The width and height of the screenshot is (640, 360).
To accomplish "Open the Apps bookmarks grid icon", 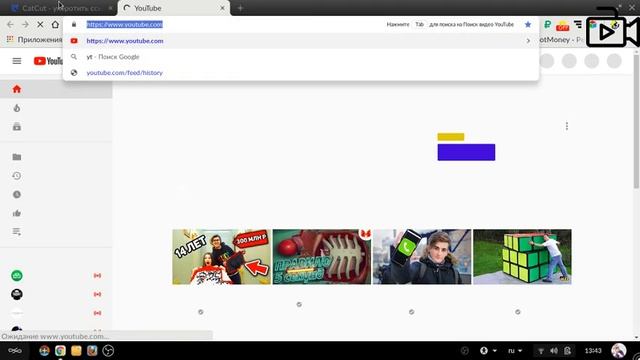I will pyautogui.click(x=10, y=39).
